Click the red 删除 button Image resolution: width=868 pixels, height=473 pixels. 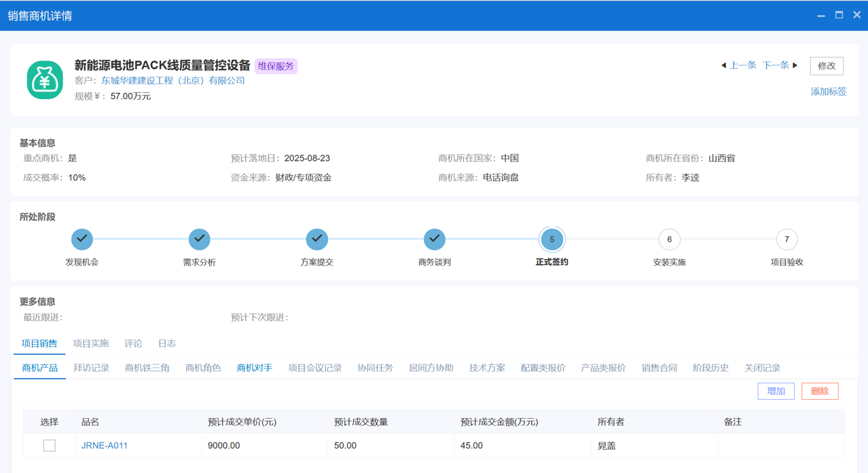coord(820,391)
